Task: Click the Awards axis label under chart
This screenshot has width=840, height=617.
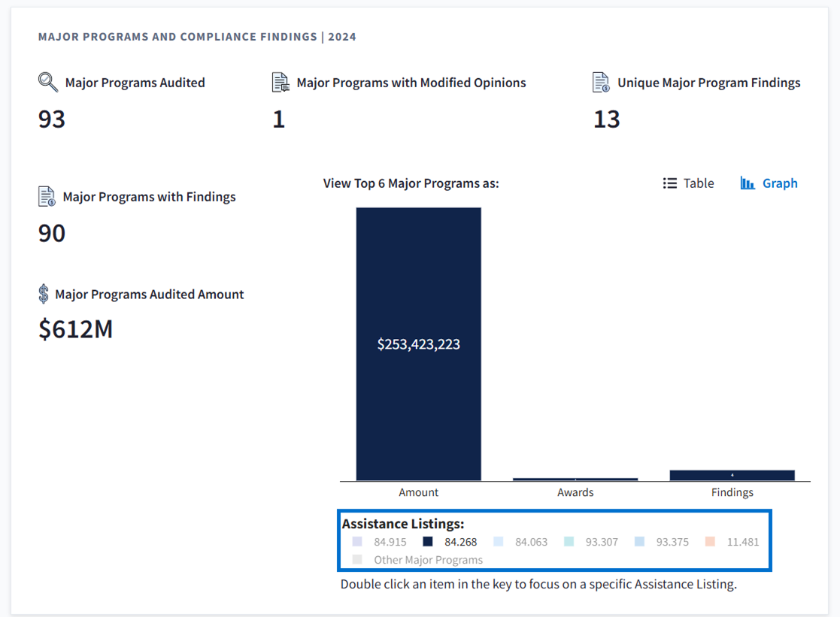Action: click(x=575, y=492)
